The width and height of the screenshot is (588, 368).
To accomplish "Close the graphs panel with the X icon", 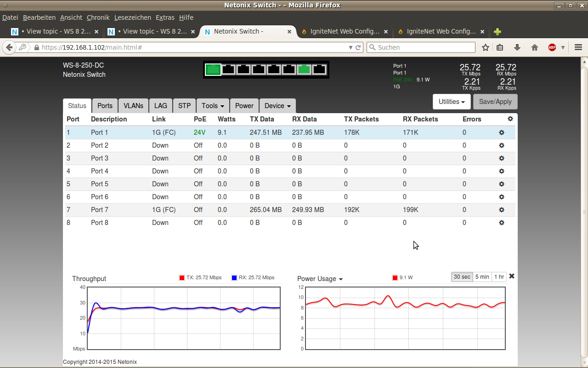I will (x=512, y=276).
